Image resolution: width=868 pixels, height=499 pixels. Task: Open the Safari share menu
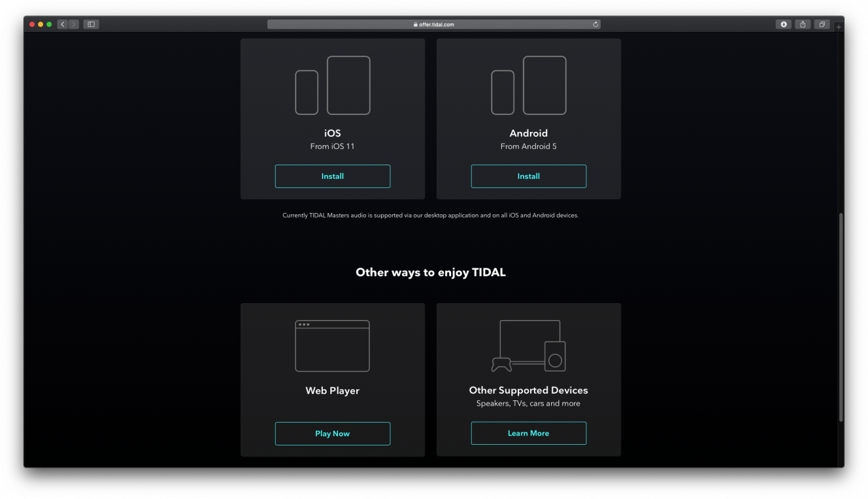pyautogui.click(x=803, y=24)
